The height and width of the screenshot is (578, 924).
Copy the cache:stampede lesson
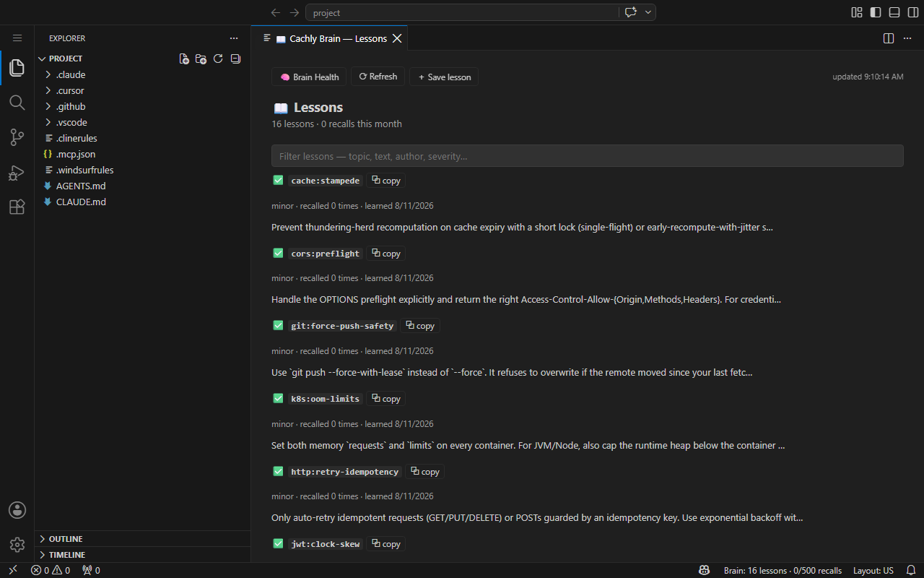coord(386,181)
